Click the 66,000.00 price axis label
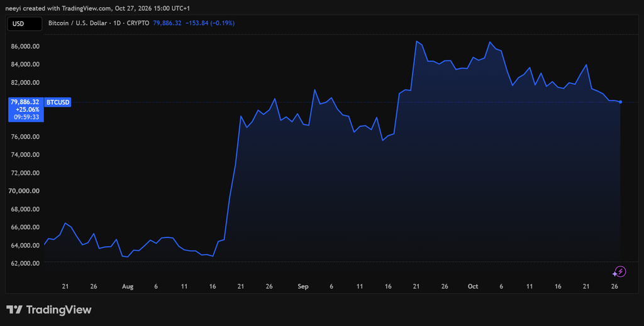 (x=25, y=227)
